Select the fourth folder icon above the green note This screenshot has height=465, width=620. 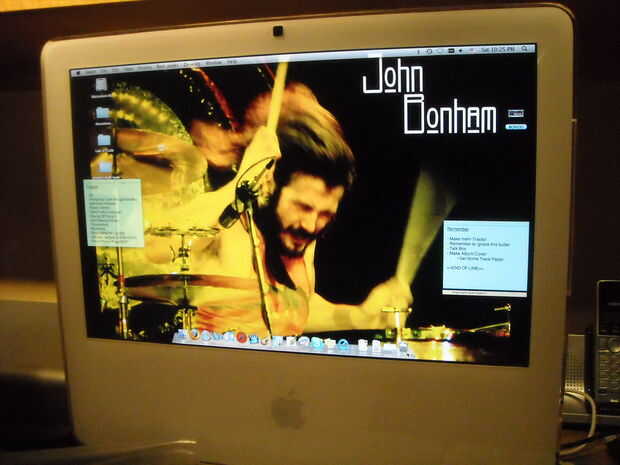tap(105, 167)
